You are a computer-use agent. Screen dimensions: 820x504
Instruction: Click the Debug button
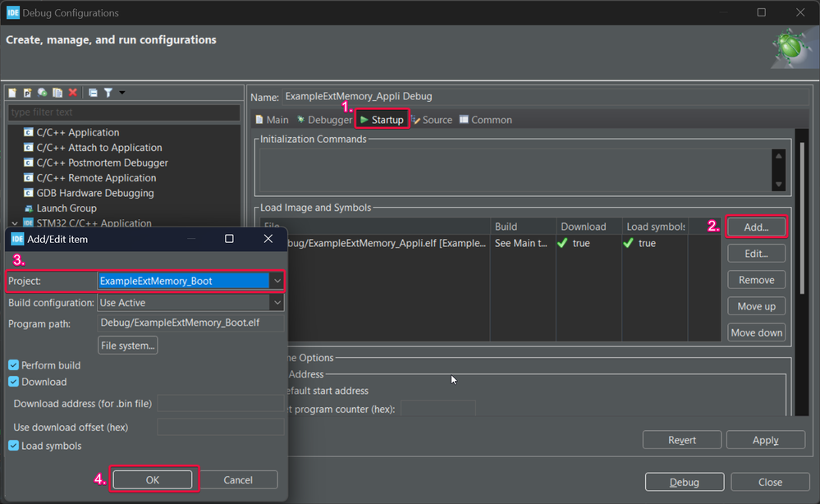click(685, 482)
